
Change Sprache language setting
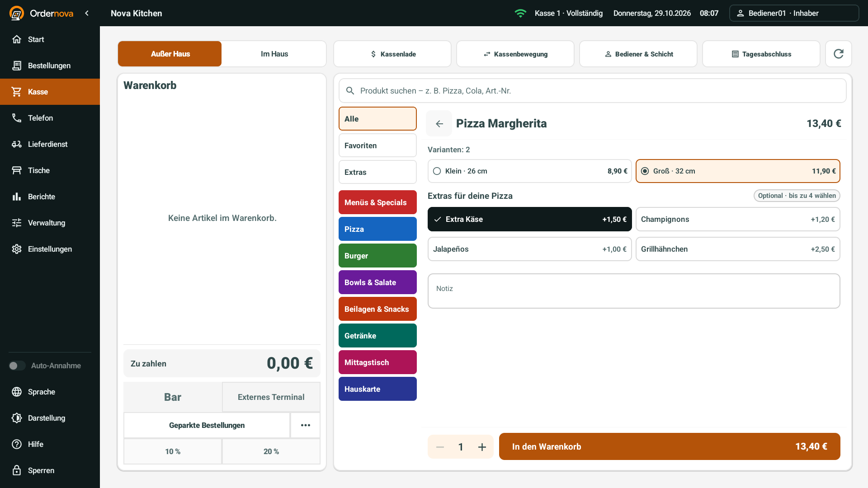coord(50,392)
